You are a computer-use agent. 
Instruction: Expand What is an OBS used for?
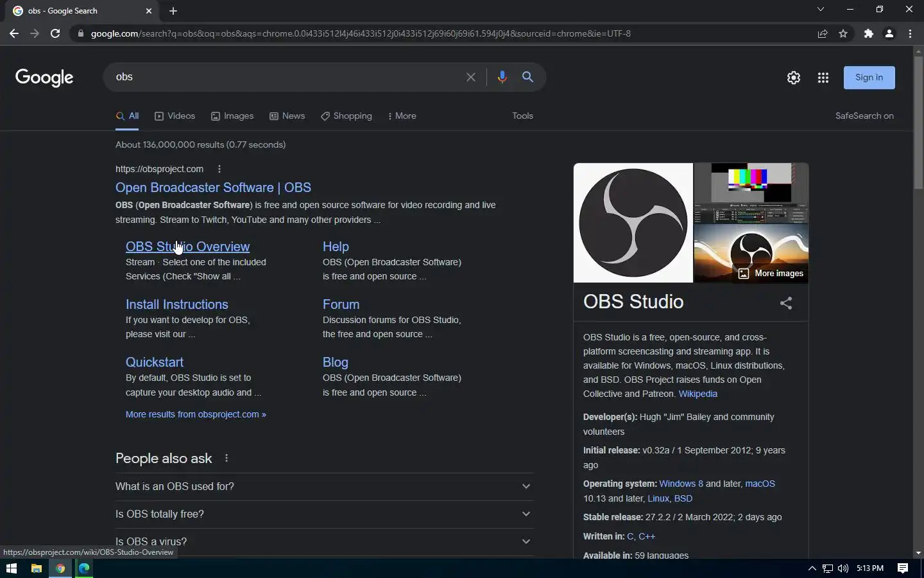(x=324, y=486)
